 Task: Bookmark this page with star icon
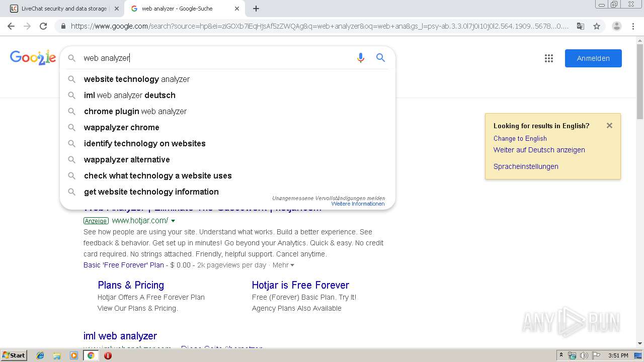pyautogui.click(x=597, y=26)
